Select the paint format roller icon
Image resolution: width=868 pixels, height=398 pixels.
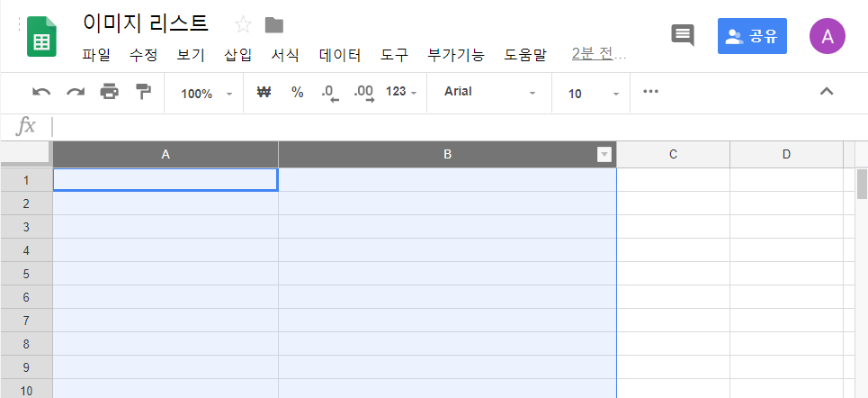click(x=142, y=92)
